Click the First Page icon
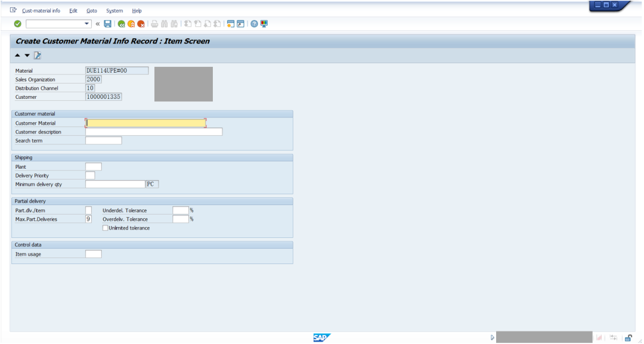Viewport: 644px width, 344px height. click(188, 24)
